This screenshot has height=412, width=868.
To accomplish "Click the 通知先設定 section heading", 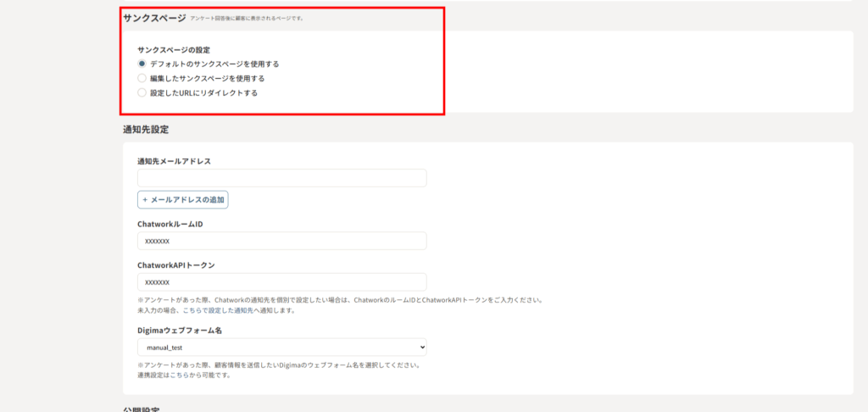I will 146,129.
